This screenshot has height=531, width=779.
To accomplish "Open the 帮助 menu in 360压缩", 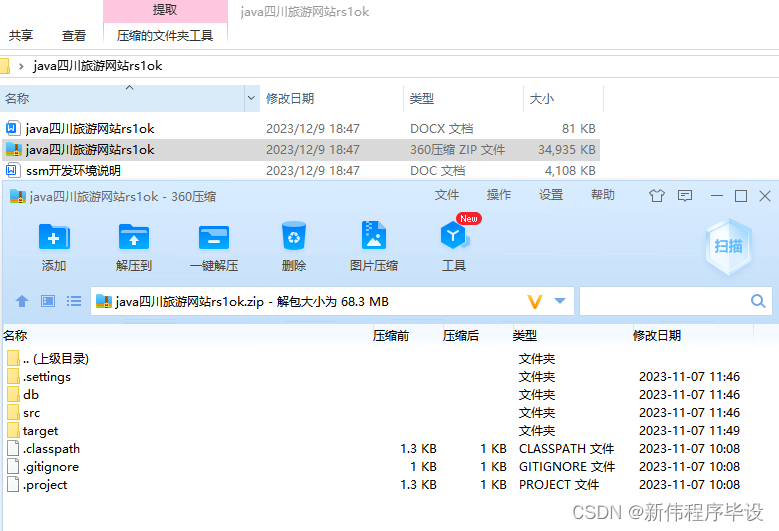I will [x=603, y=195].
